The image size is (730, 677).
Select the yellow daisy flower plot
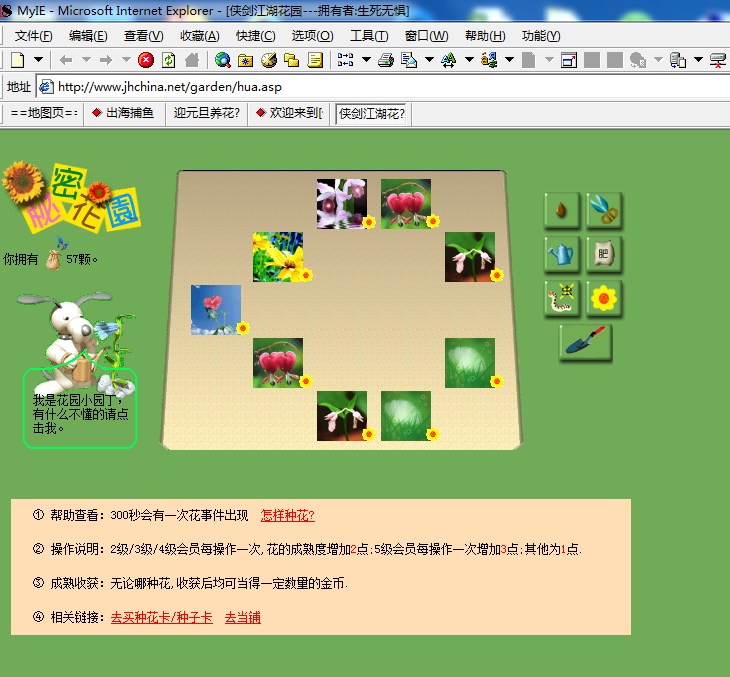(x=278, y=257)
